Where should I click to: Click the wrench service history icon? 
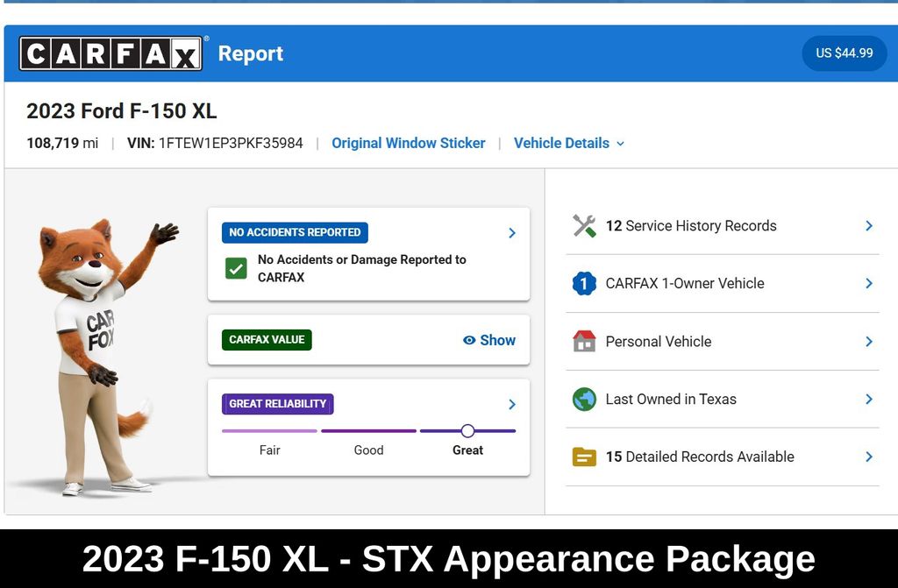[x=584, y=225]
